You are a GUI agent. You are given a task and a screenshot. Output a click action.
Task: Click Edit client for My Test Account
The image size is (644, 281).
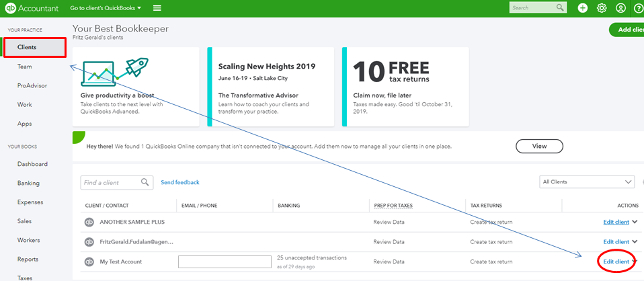point(616,262)
